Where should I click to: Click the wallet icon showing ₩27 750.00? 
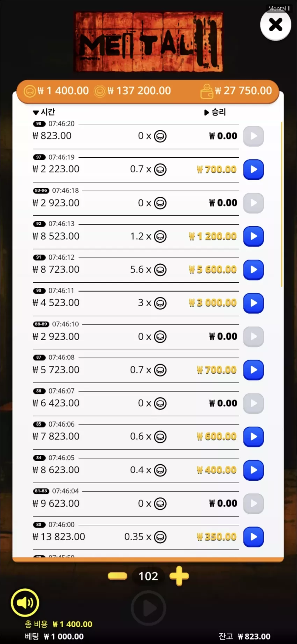pyautogui.click(x=207, y=91)
